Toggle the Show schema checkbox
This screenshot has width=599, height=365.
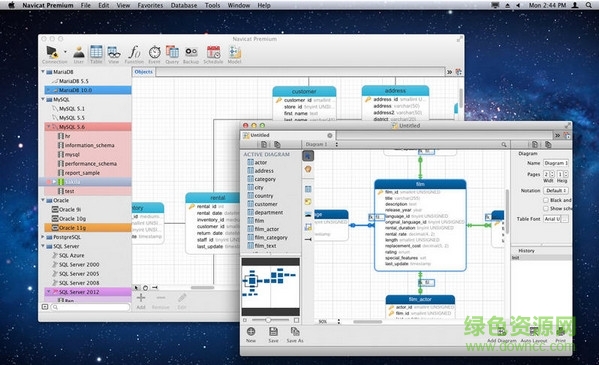pyautogui.click(x=546, y=209)
